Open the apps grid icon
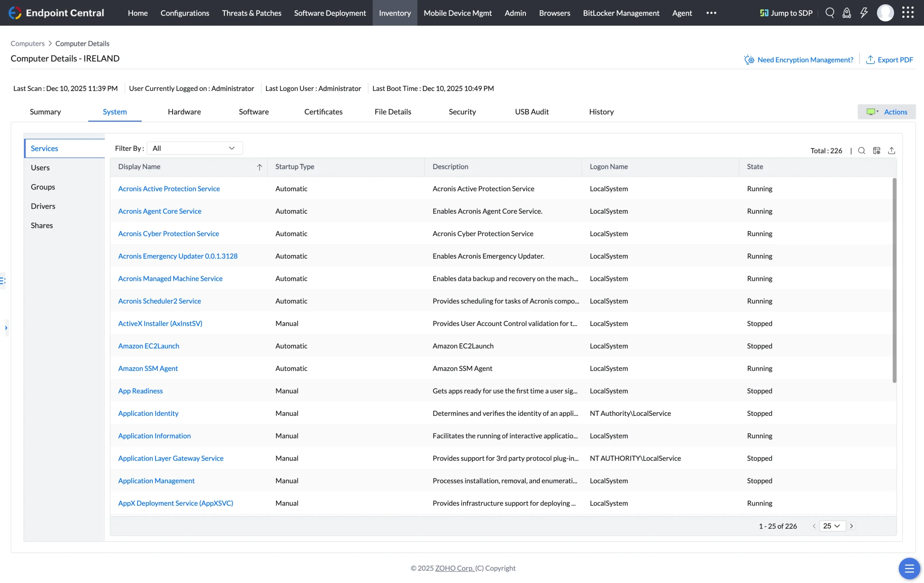The height and width of the screenshot is (583, 924). coord(907,12)
